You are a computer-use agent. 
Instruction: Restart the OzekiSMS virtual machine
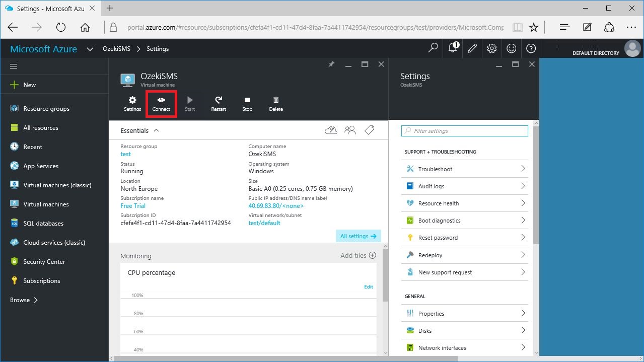pos(219,104)
